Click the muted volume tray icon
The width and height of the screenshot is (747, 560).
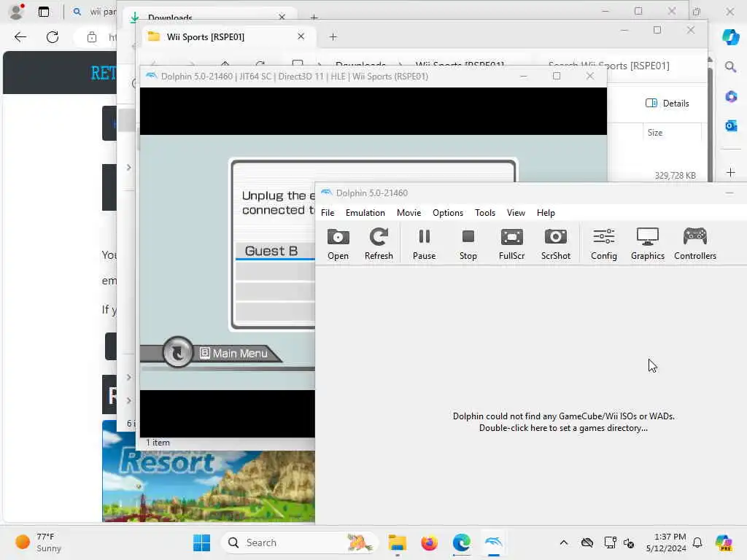click(629, 542)
